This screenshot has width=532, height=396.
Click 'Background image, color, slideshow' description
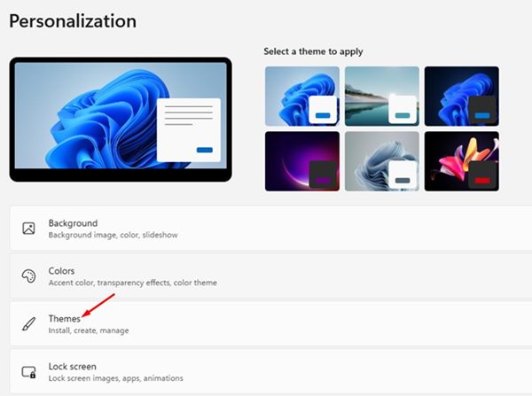(x=113, y=235)
